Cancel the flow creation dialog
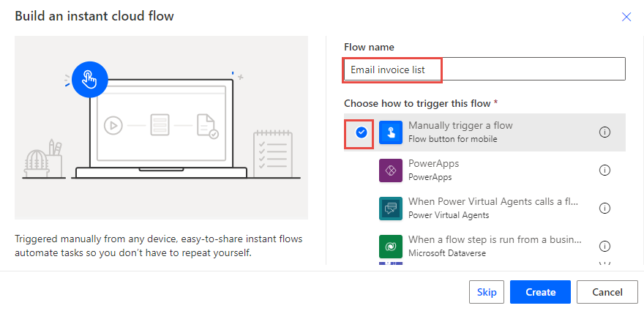 pyautogui.click(x=607, y=292)
